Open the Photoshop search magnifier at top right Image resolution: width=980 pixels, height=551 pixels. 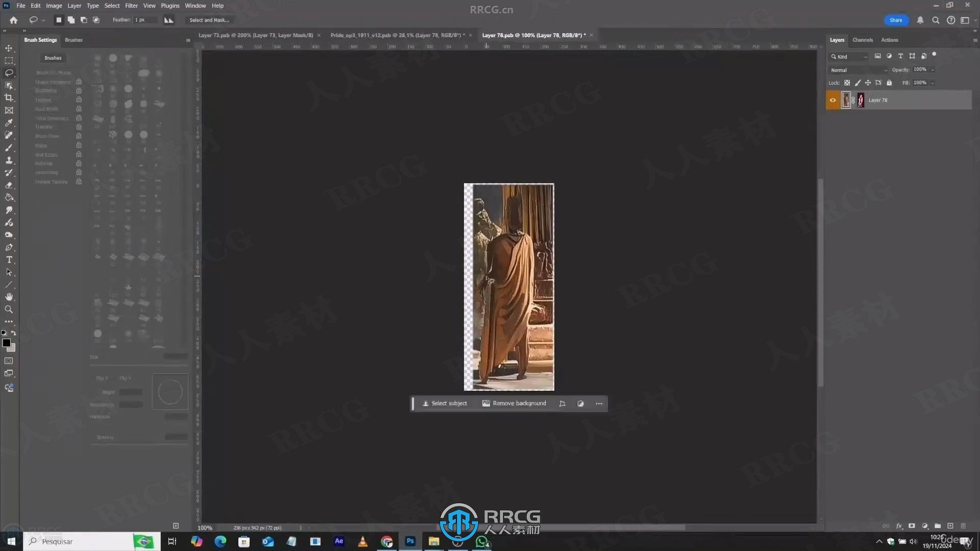tap(936, 20)
